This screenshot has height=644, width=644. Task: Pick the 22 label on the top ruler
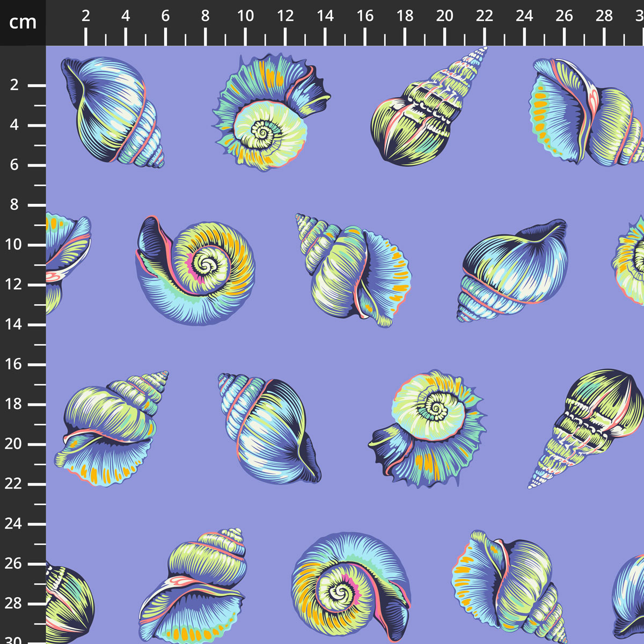tap(485, 16)
